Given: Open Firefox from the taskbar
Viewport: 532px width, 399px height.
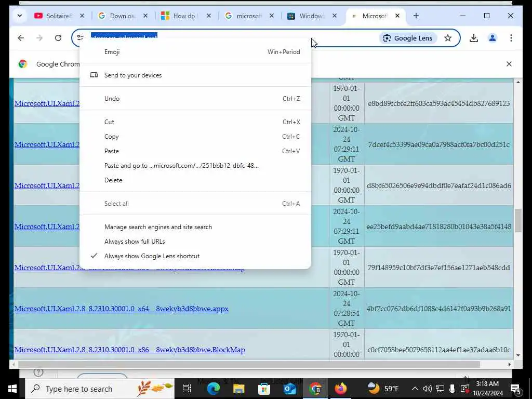Looking at the screenshot, I should point(341,389).
